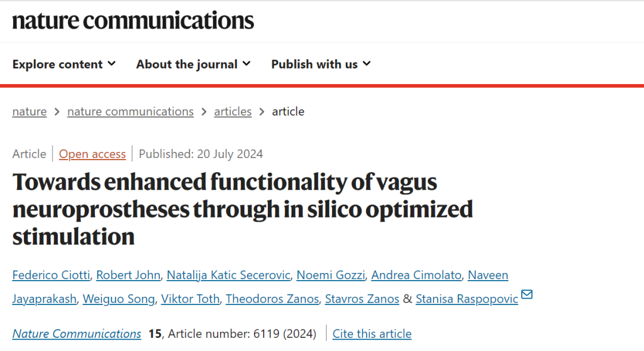This screenshot has width=644, height=351.
Task: Navigate to the articles breadcrumb
Action: coord(233,111)
